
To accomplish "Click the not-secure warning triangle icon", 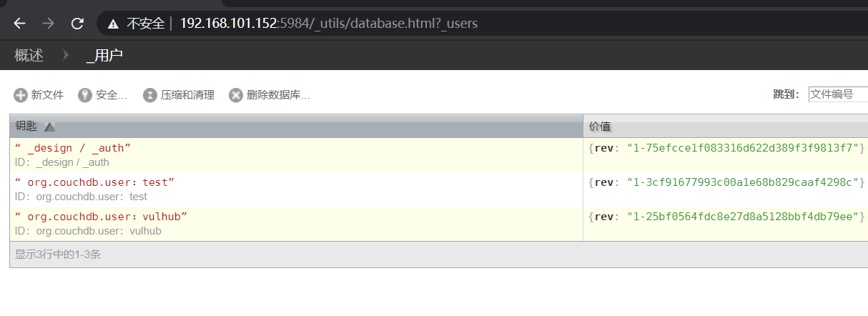I will pos(113,24).
